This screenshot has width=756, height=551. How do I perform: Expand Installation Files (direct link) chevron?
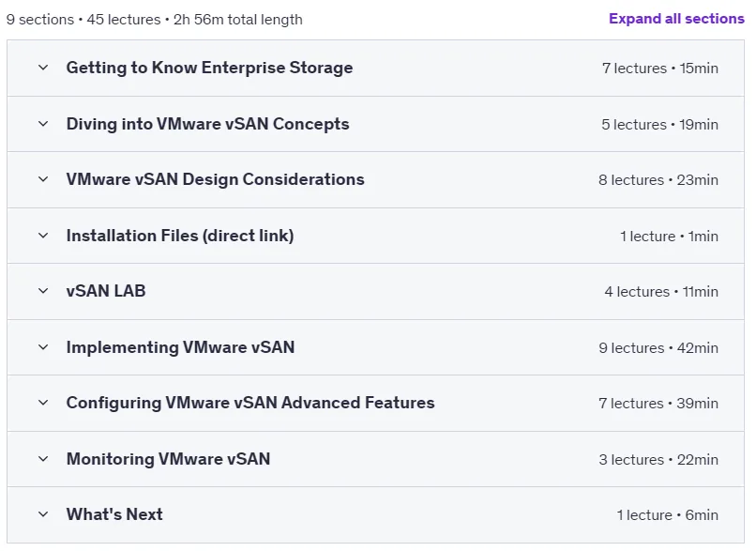pyautogui.click(x=43, y=236)
